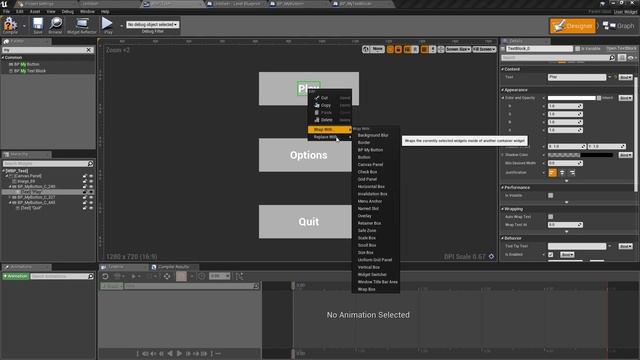Click the DPI Scale settings diamond icon
640x360 pixels.
[x=491, y=256]
